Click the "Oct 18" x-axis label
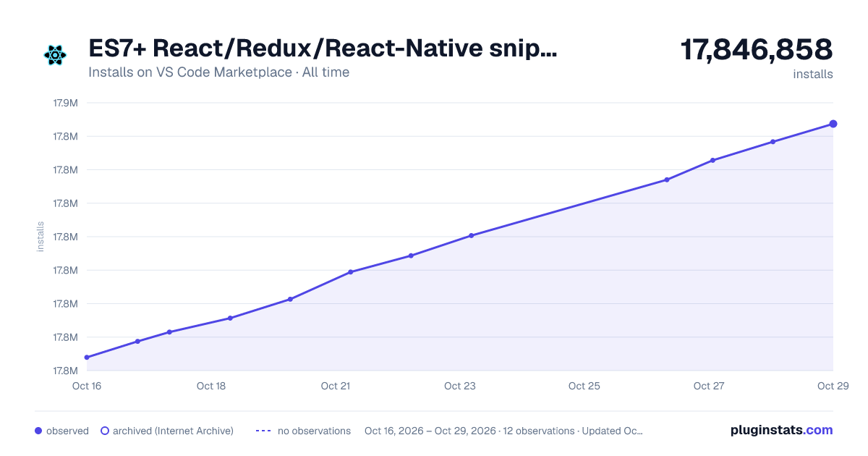Image resolution: width=868 pixels, height=456 pixels. coord(211,386)
